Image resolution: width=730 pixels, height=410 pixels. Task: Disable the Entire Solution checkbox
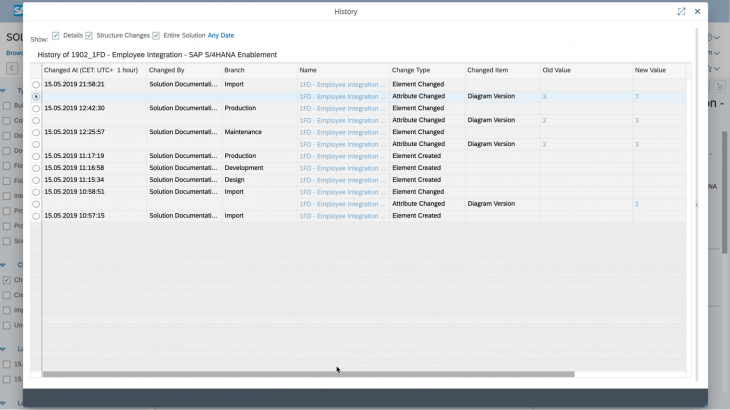(156, 35)
